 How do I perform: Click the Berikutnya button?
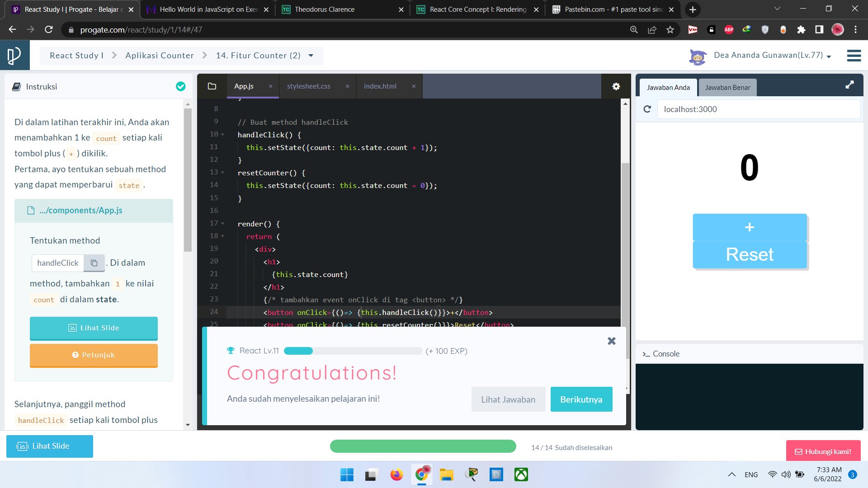click(x=581, y=399)
